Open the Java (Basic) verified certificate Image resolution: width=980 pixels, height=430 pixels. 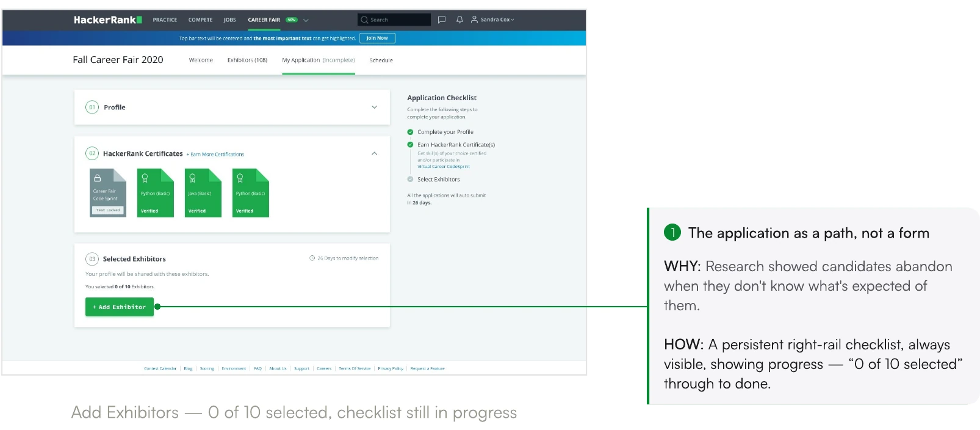[x=203, y=193]
